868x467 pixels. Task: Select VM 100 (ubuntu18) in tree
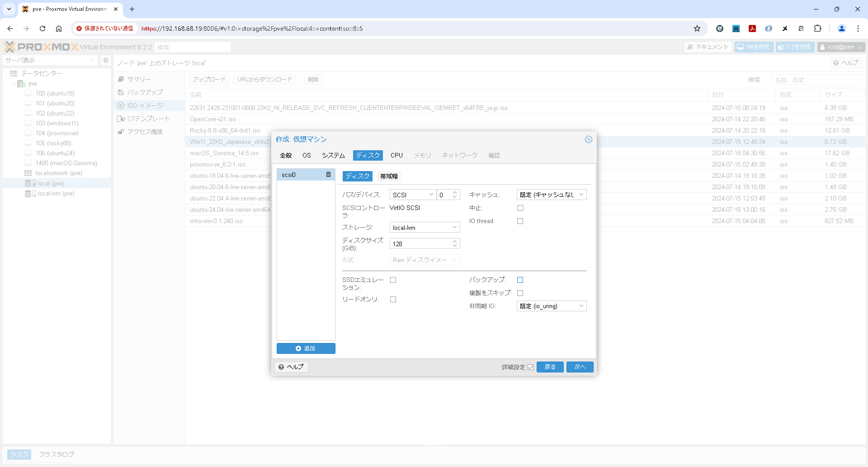tap(55, 94)
